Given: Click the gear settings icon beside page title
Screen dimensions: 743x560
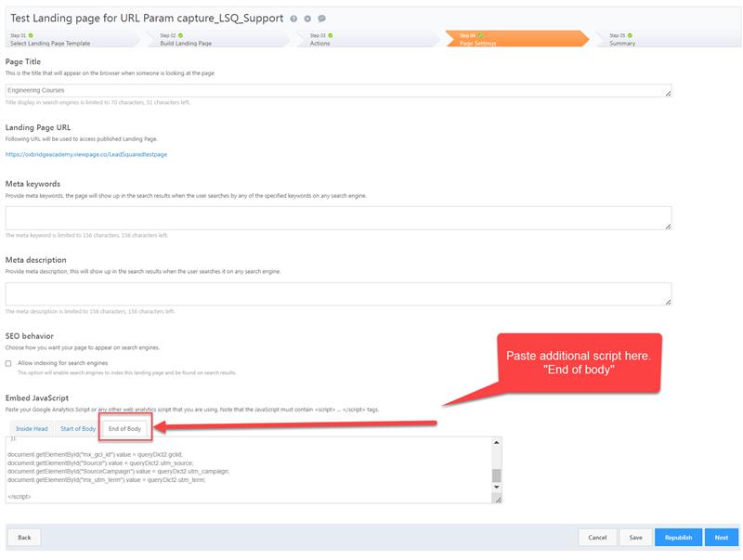Looking at the screenshot, I should point(307,19).
